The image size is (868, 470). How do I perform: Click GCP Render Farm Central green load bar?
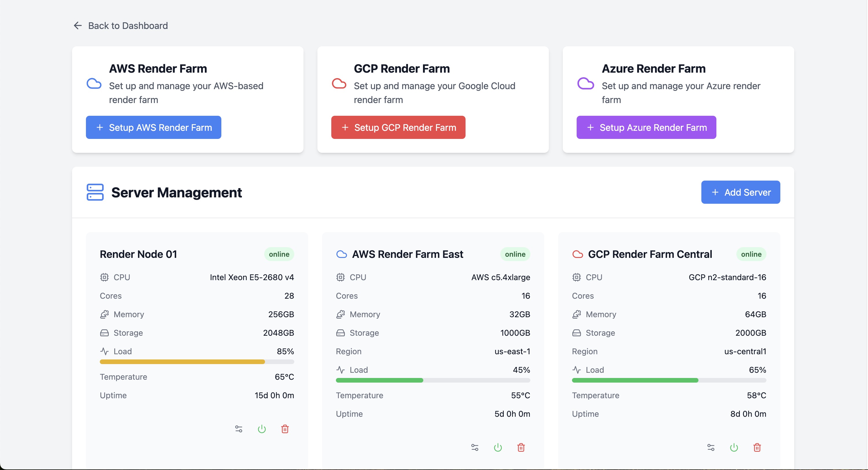pyautogui.click(x=635, y=380)
